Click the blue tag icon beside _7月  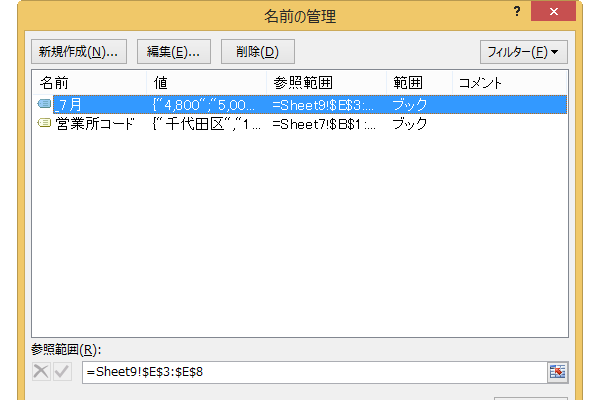(44, 104)
